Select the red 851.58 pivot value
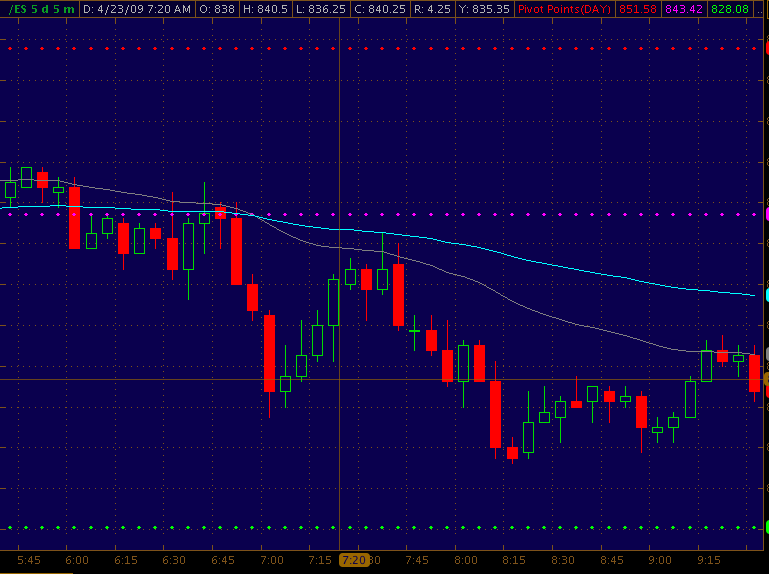The image size is (769, 574). 638,9
